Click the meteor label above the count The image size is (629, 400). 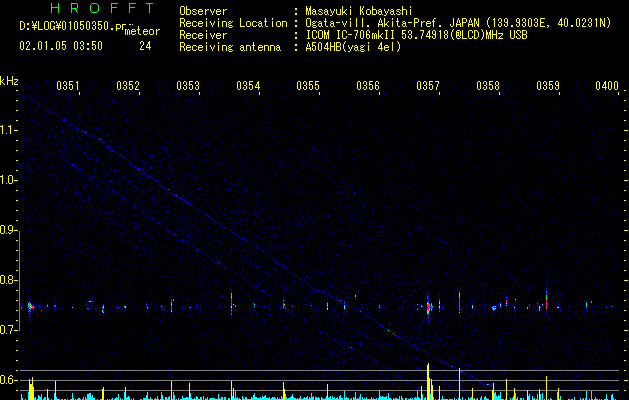[x=142, y=31]
